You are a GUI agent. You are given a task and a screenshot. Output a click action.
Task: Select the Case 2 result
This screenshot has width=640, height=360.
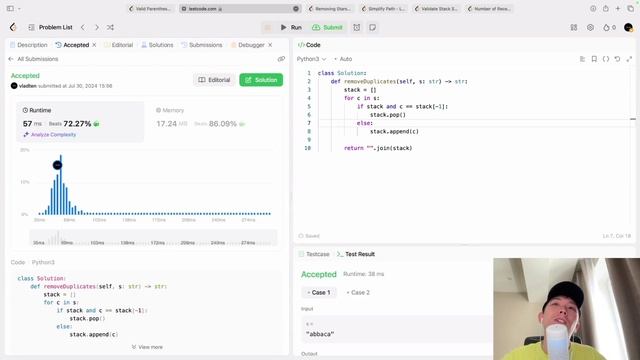point(358,292)
